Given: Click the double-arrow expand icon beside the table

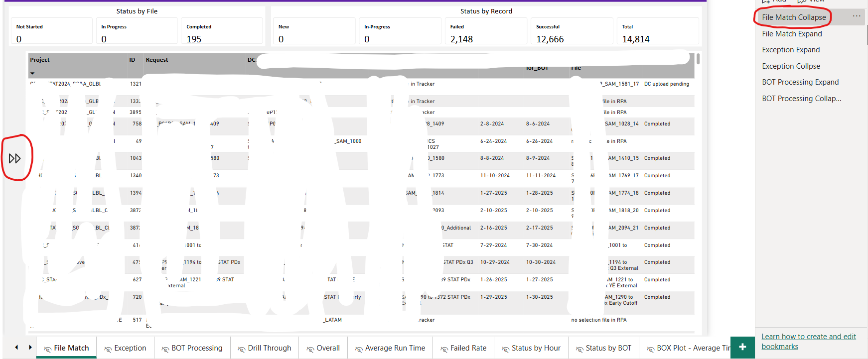Looking at the screenshot, I should click(x=15, y=158).
